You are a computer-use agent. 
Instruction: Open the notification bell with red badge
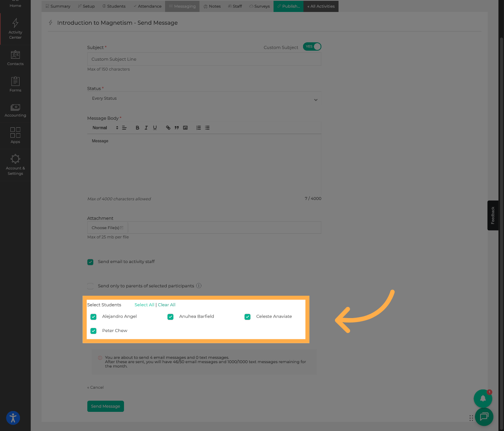coord(483,398)
